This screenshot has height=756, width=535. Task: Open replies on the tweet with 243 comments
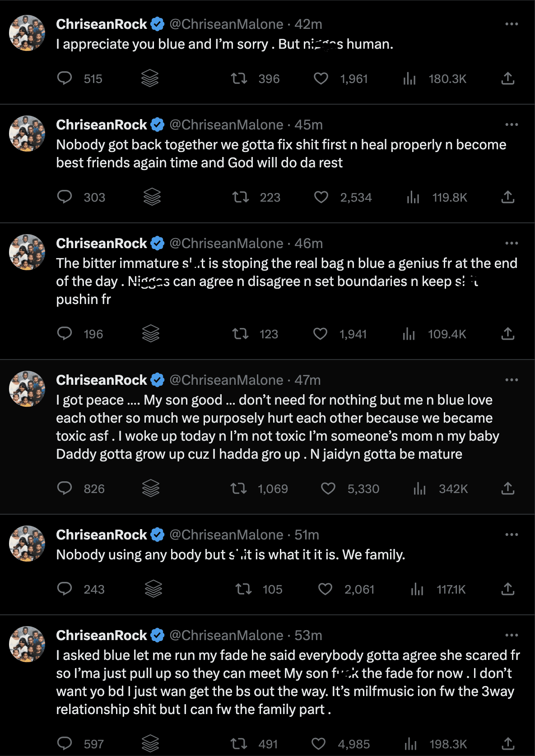point(65,589)
